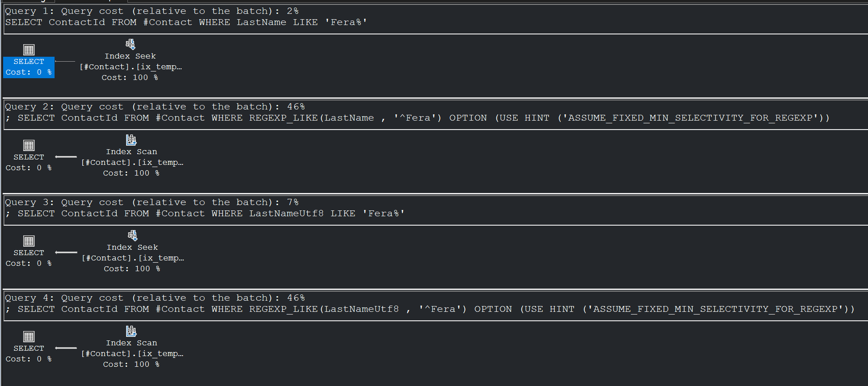Click the Cost: 0 % label beside Query 3 SELECT
Screen dimensions: 868x386
29,263
